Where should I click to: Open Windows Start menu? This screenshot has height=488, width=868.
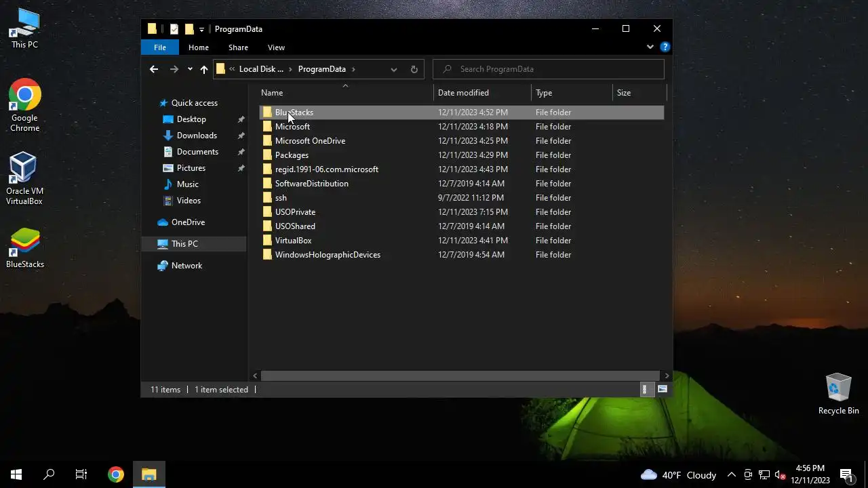(16, 474)
